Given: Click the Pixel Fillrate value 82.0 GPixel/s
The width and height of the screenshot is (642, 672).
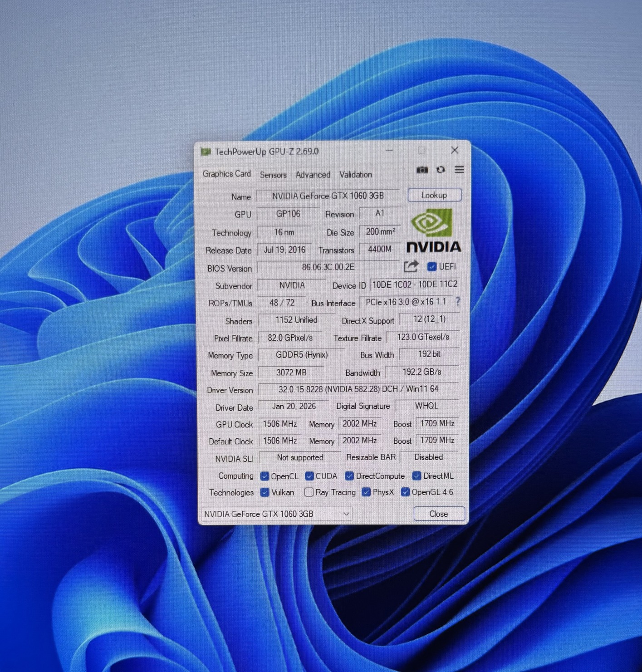Looking at the screenshot, I should click(x=290, y=338).
